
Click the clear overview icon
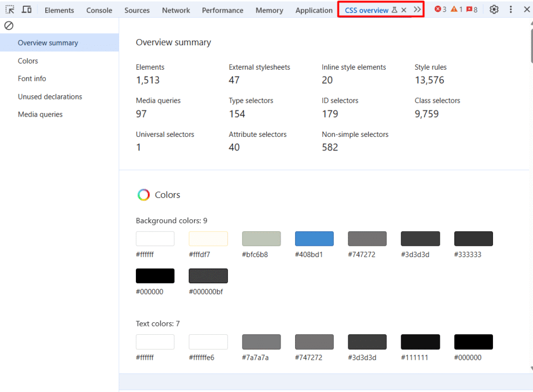9,26
